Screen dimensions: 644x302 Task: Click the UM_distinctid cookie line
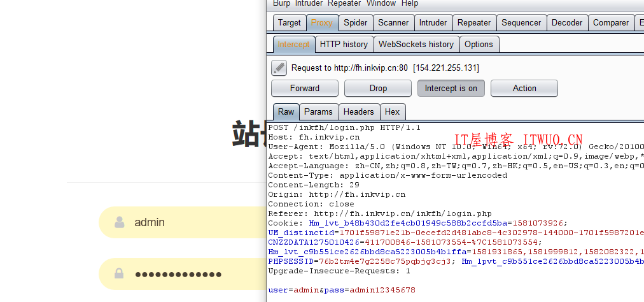pyautogui.click(x=456, y=233)
